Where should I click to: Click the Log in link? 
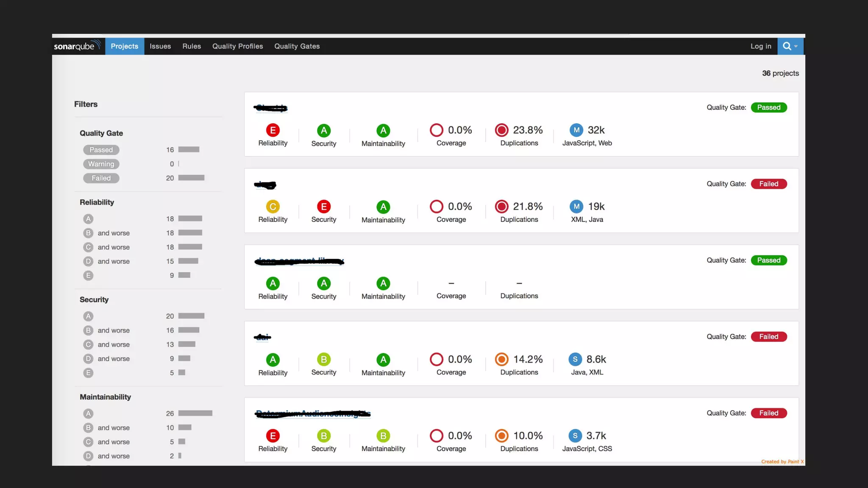point(760,46)
